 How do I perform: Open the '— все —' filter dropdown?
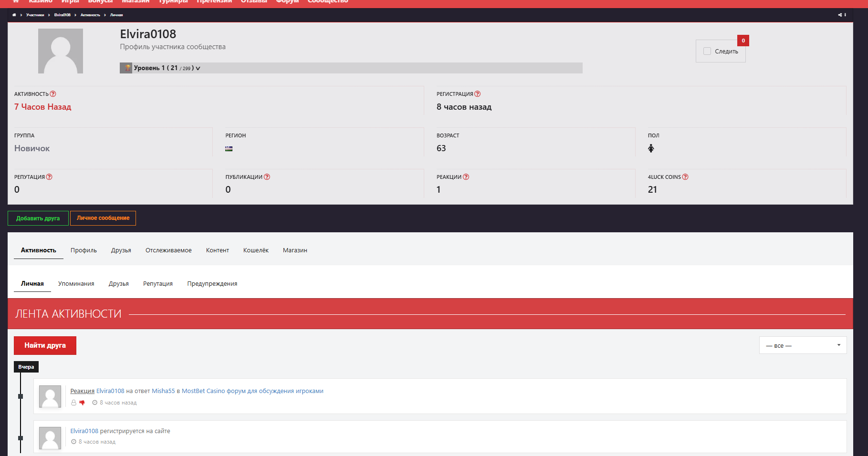coord(803,345)
